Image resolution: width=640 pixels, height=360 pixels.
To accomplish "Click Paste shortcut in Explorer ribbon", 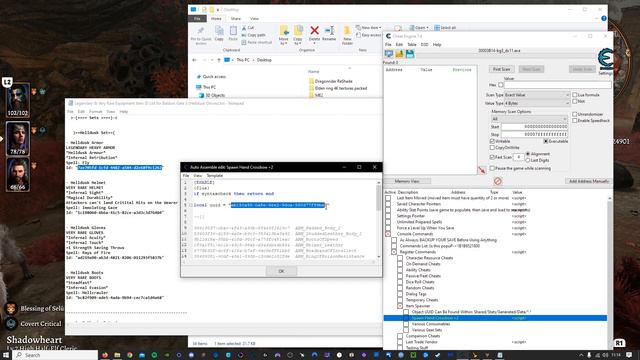I will pos(257,42).
